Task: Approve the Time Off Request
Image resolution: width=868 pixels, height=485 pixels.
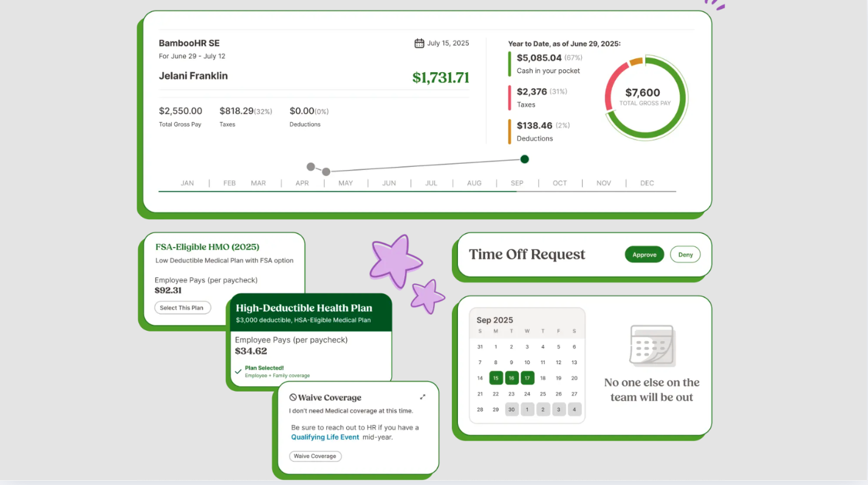Action: (x=644, y=254)
